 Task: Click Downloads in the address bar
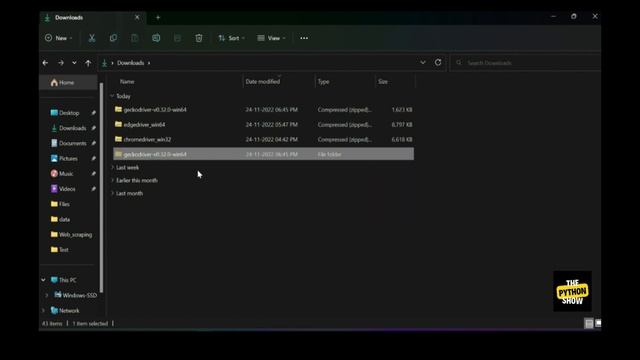(131, 63)
